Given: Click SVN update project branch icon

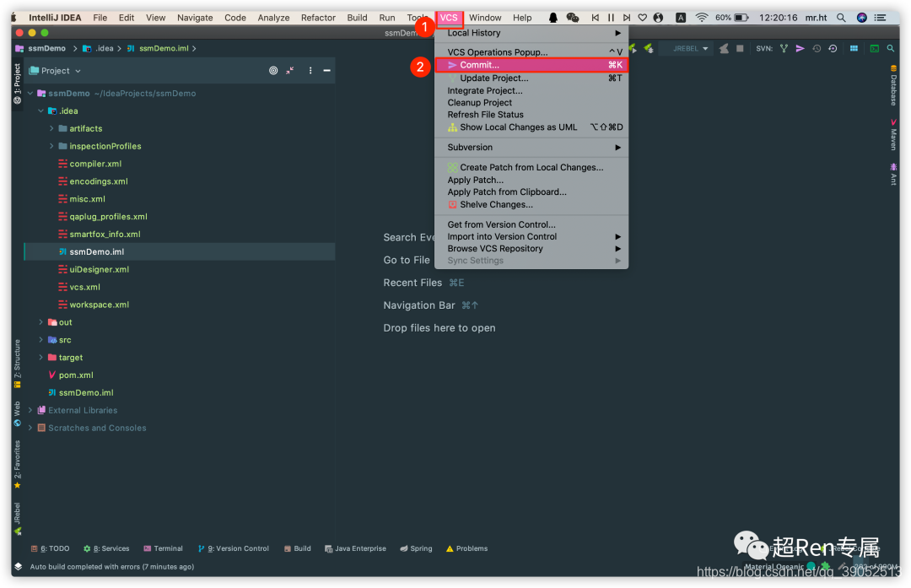Looking at the screenshot, I should pos(784,49).
